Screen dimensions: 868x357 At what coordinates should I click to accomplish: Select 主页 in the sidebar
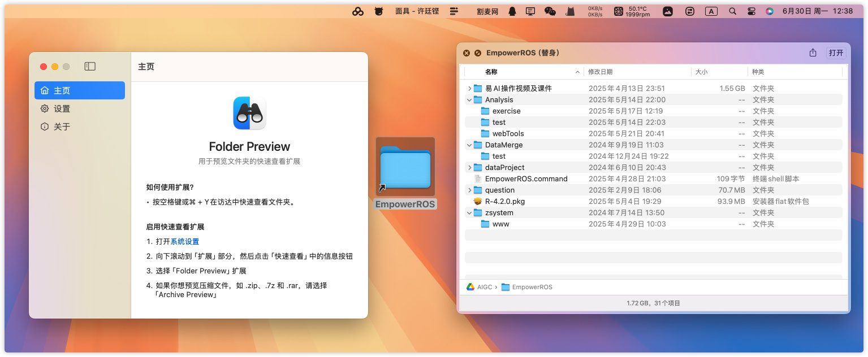tap(79, 90)
